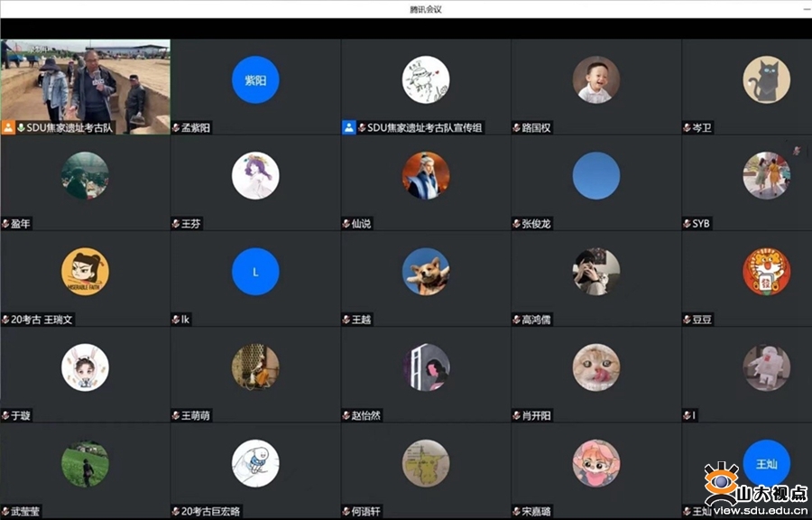This screenshot has height=520, width=812.
Task: Click the muted mic icon next to 王芬
Action: pos(176,224)
